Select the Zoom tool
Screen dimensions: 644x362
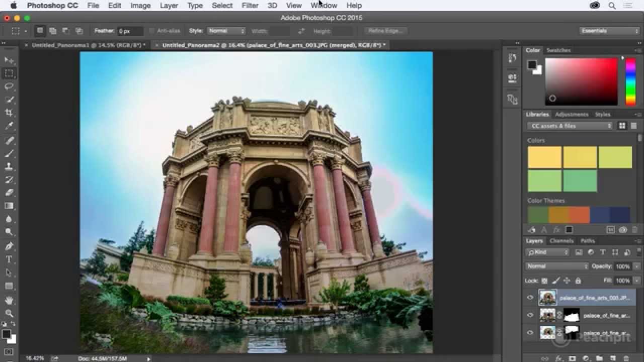[x=9, y=232]
